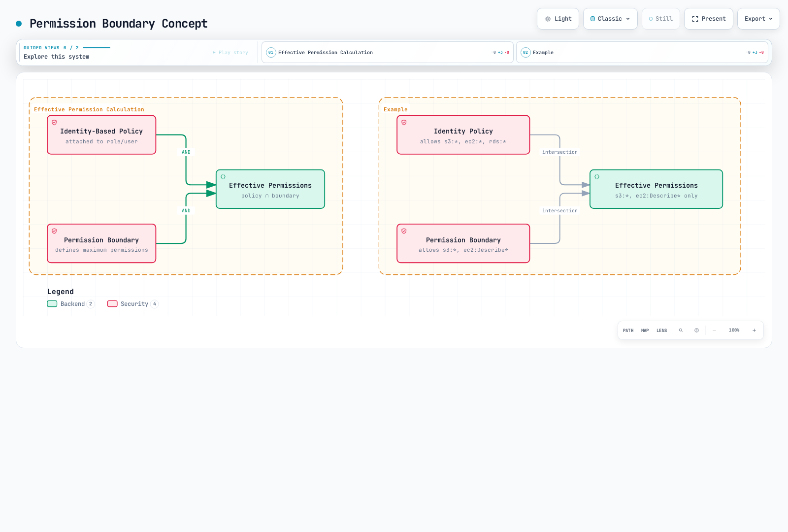
Task: Click shield icon on Identity-Based Policy node
Action: click(54, 123)
